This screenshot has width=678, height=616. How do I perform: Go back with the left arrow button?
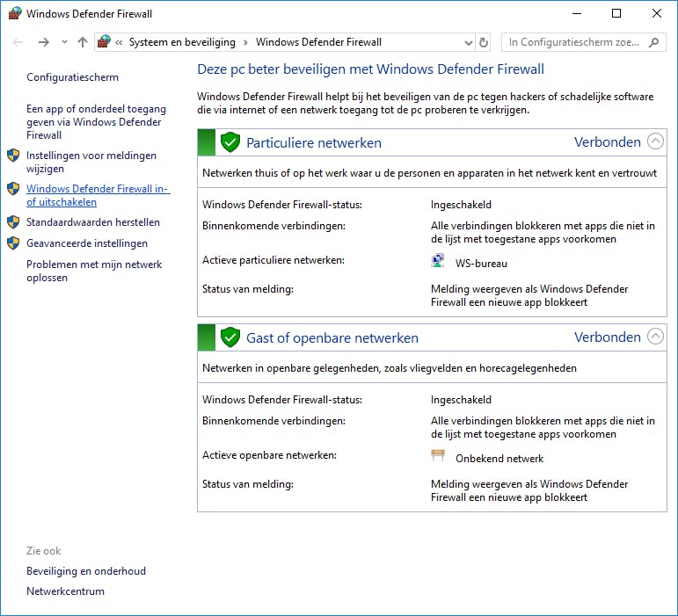[x=18, y=42]
